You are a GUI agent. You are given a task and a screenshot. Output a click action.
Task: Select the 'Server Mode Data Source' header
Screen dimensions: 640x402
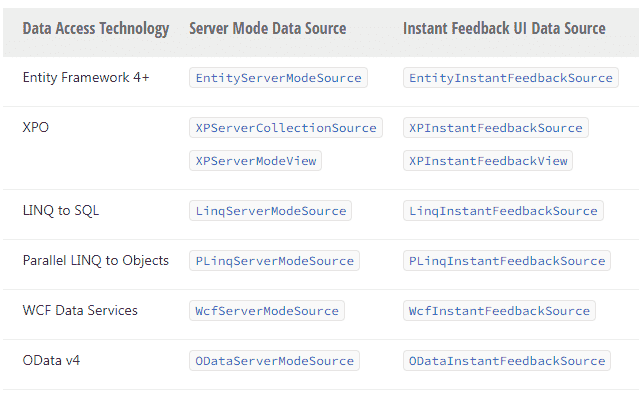(x=268, y=29)
